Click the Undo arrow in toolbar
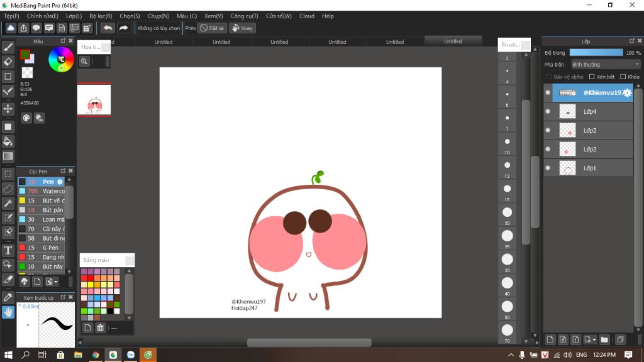 coord(108,28)
